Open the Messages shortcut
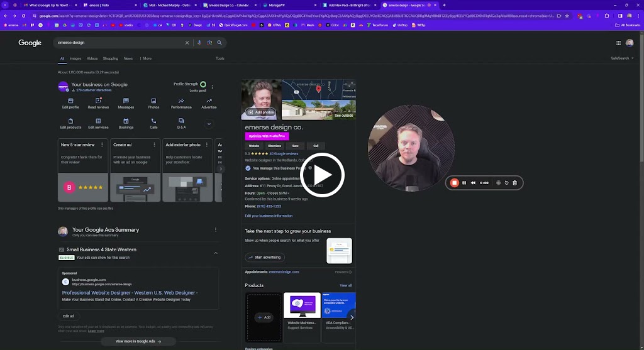 [126, 104]
